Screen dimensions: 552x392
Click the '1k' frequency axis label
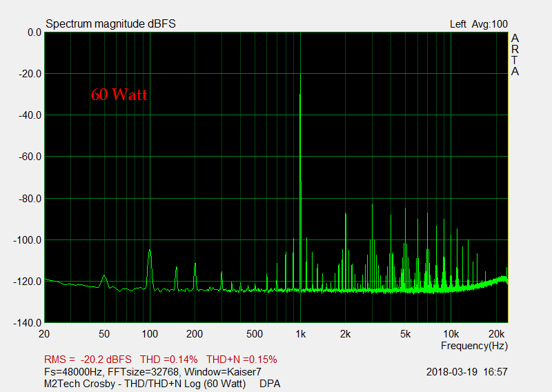tap(301, 334)
